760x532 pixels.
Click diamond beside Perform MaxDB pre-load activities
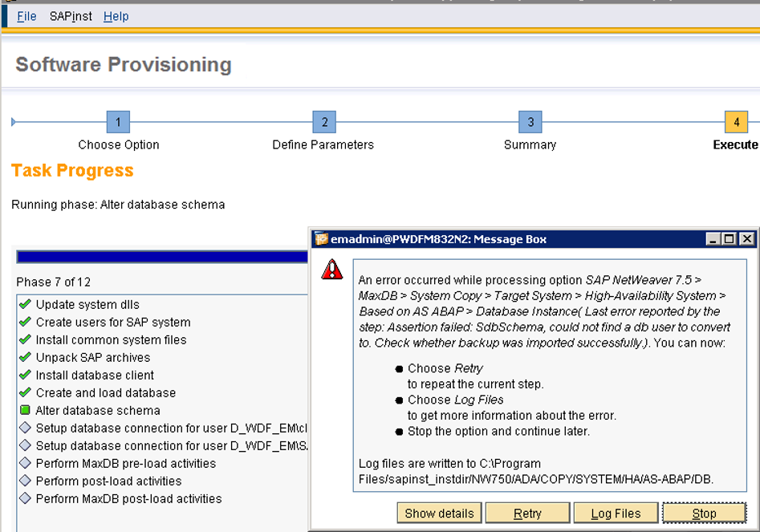25,463
